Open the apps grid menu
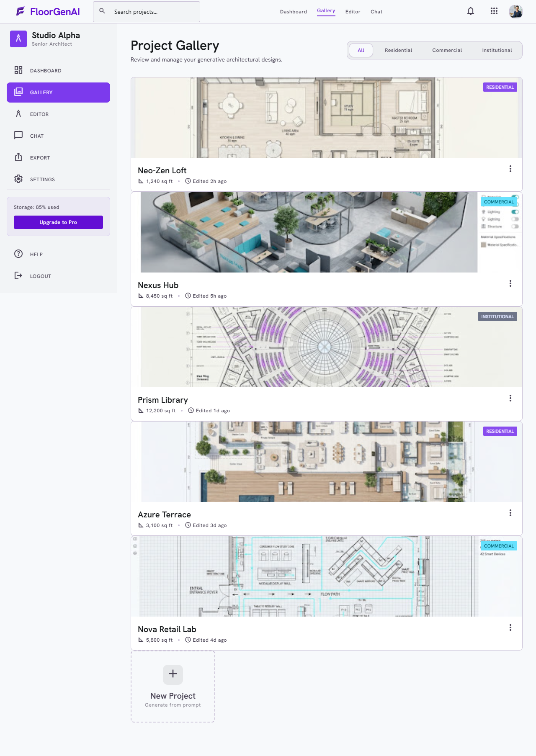536x756 pixels. pos(494,11)
